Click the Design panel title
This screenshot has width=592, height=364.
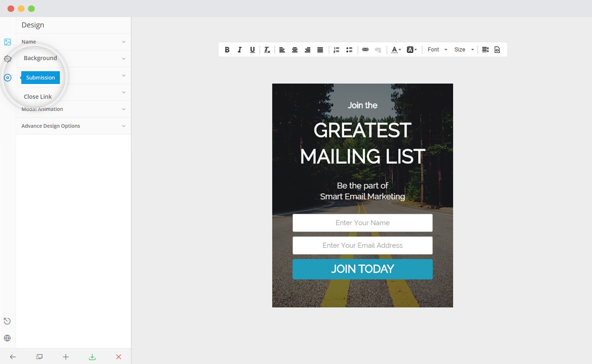33,25
